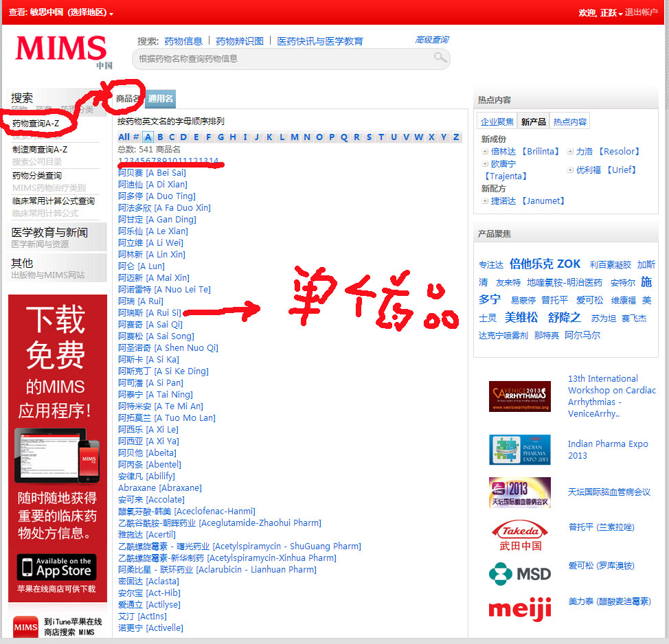Open drug 安律凡 [Abilify]
This screenshot has height=644, width=669.
(146, 476)
